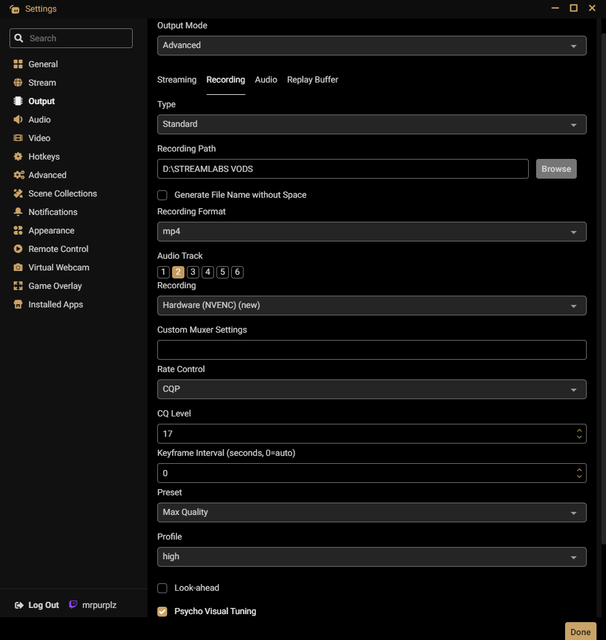Open Virtual Webcam settings
Screen dimensions: 606x640
pos(59,267)
